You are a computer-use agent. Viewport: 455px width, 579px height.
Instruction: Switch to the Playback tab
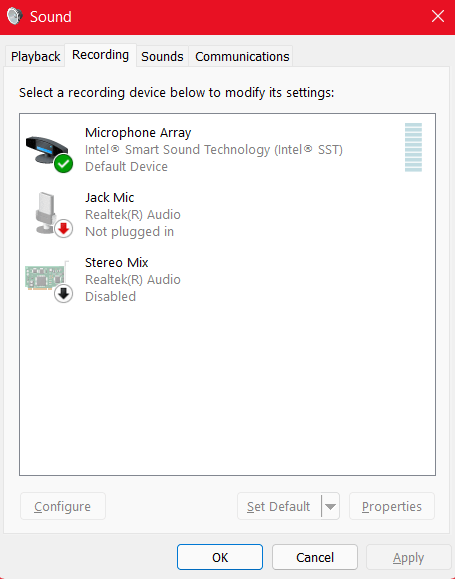pyautogui.click(x=35, y=56)
